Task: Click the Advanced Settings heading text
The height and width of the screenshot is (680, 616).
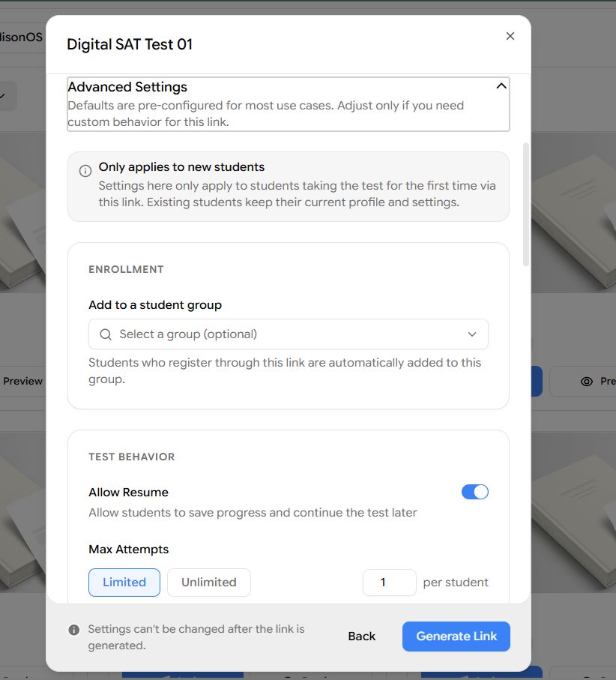Action: point(127,87)
